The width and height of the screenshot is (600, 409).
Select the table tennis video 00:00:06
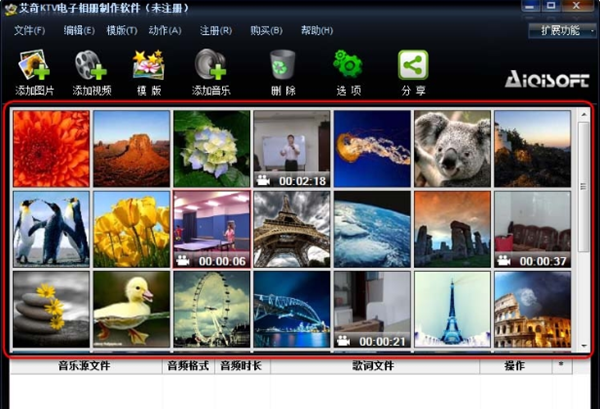tap(212, 229)
